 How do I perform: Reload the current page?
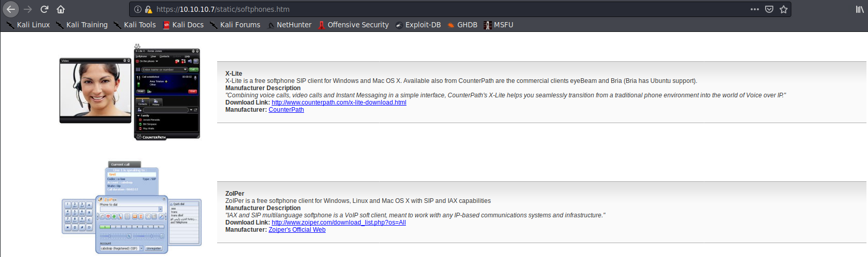tap(44, 9)
